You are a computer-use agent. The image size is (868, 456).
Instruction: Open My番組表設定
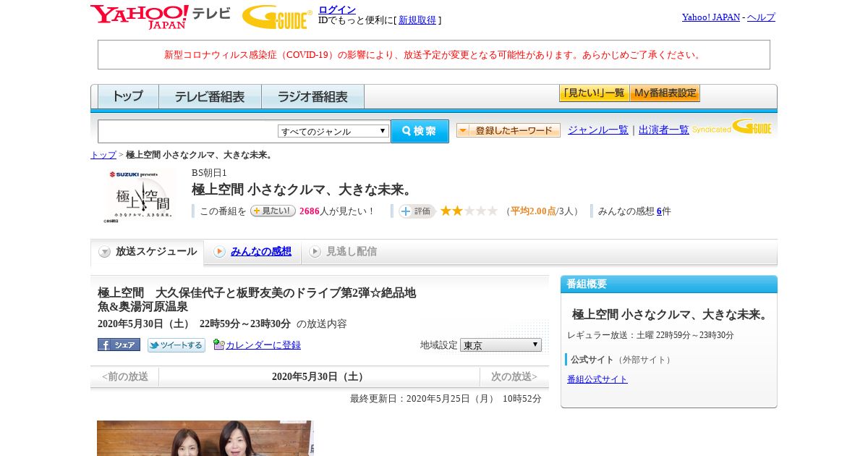pyautogui.click(x=665, y=93)
